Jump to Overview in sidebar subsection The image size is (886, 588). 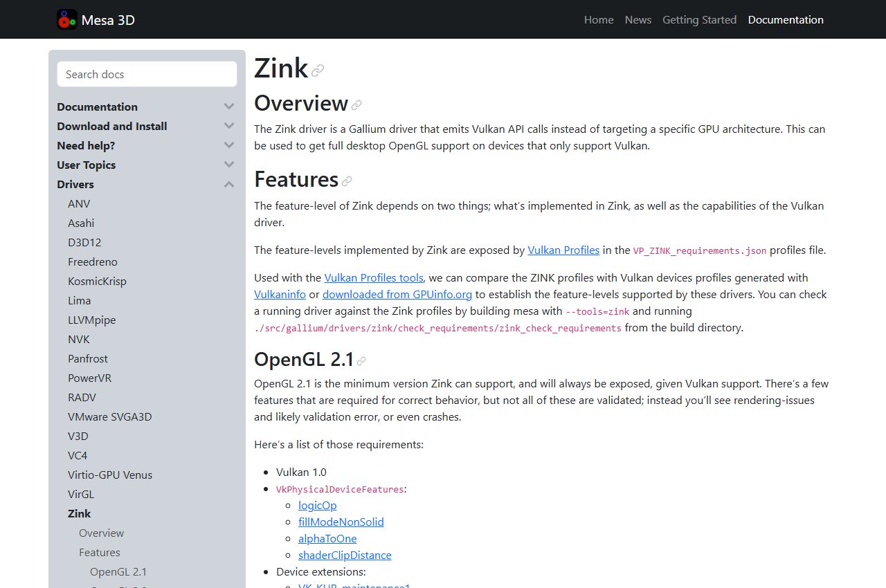pyautogui.click(x=101, y=533)
